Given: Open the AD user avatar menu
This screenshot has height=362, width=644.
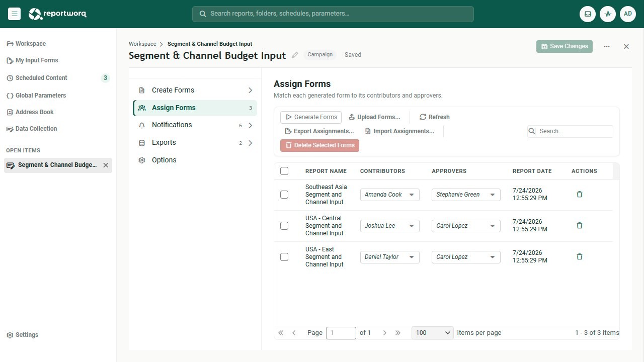Looking at the screenshot, I should click(x=628, y=14).
